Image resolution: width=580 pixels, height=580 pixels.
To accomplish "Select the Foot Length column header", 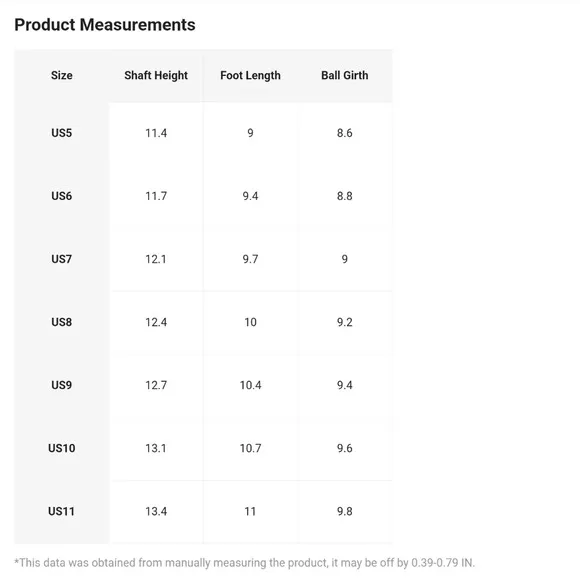I will 250,75.
